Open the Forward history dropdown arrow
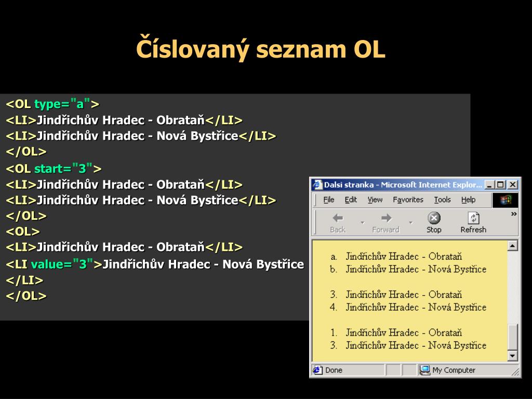 click(x=410, y=222)
